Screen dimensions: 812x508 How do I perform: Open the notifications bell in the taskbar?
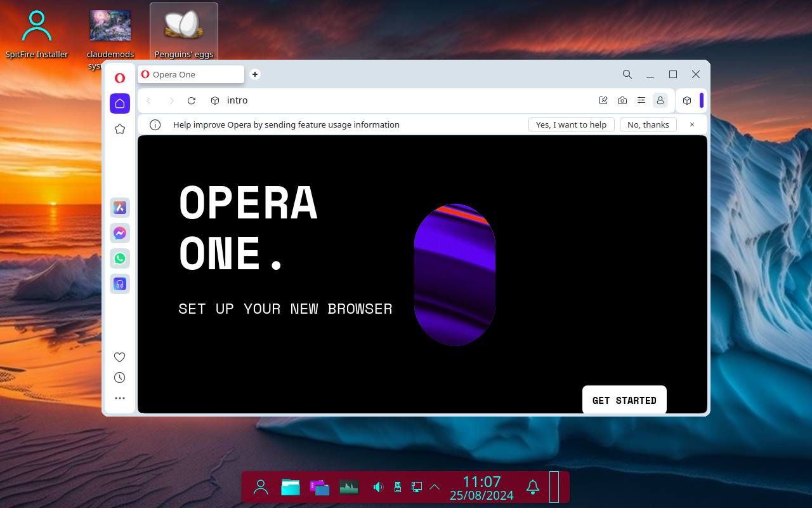coord(533,487)
